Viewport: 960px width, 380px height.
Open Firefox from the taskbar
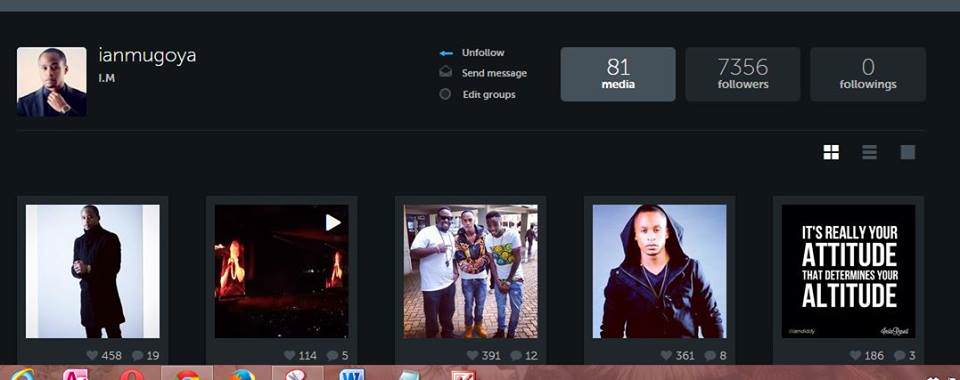[x=242, y=374]
